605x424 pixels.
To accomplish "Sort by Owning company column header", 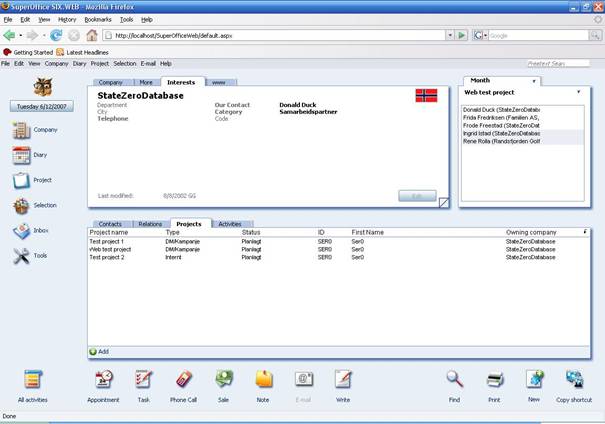I will 531,232.
